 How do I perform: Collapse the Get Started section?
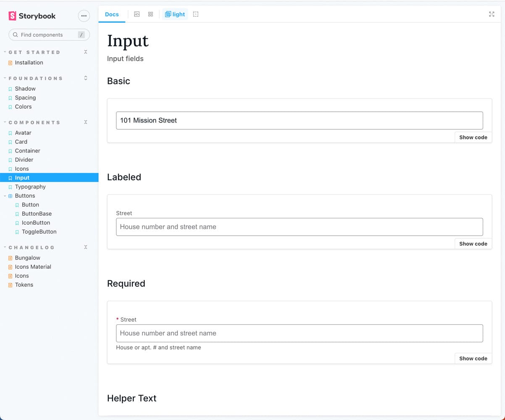(85, 52)
